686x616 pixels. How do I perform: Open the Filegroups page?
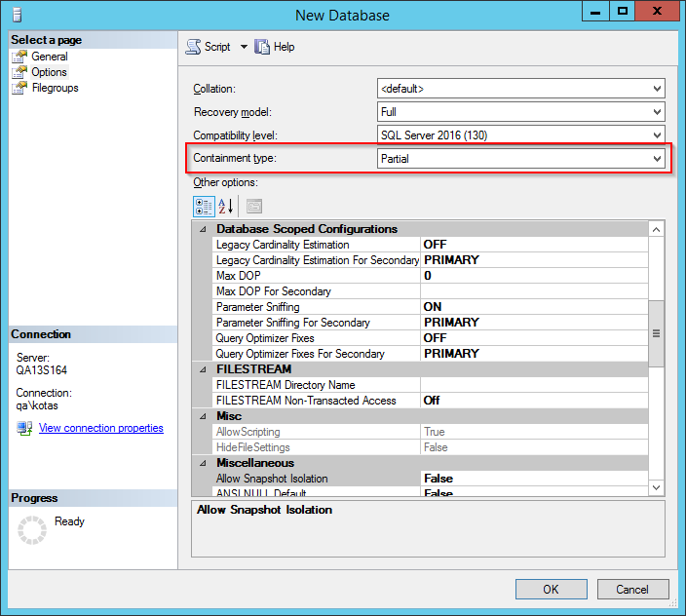point(55,88)
